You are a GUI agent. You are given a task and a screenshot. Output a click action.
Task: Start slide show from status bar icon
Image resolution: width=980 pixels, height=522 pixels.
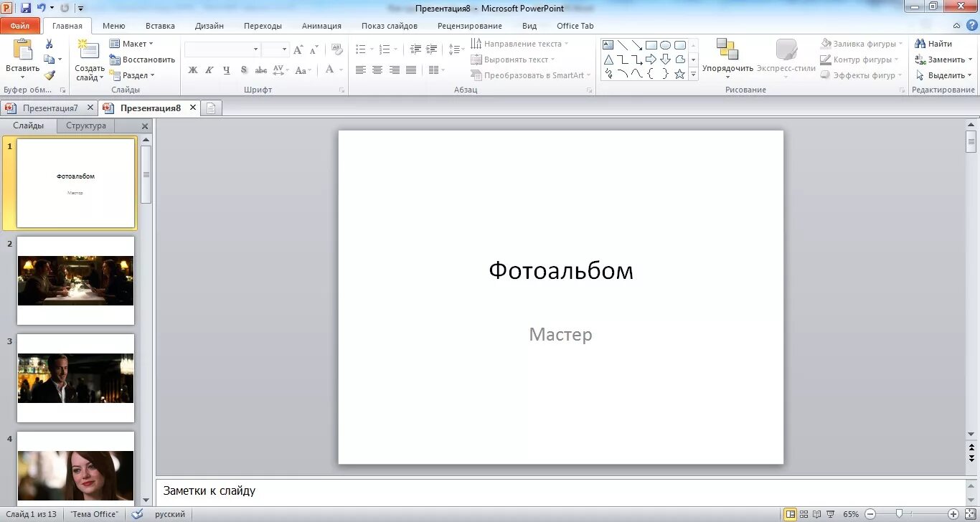831,514
